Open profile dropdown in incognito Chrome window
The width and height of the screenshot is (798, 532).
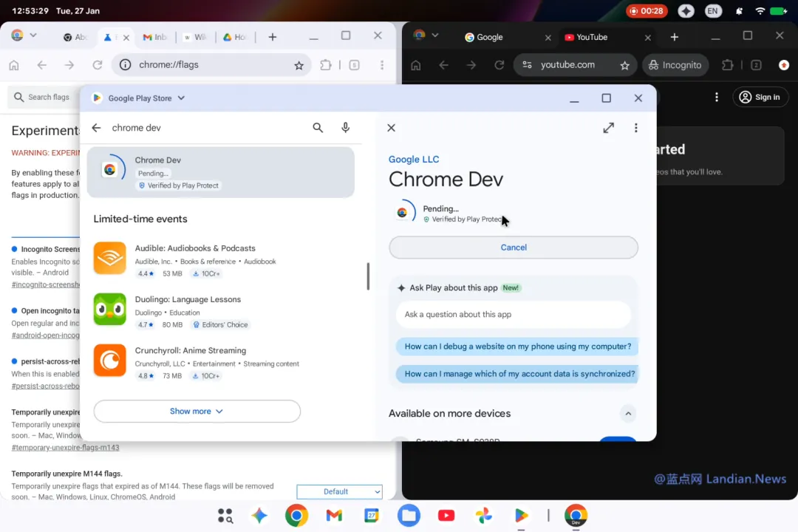tap(434, 35)
